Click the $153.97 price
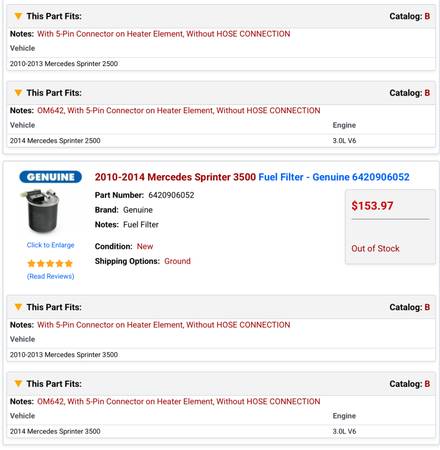The image size is (440, 450). click(x=372, y=206)
